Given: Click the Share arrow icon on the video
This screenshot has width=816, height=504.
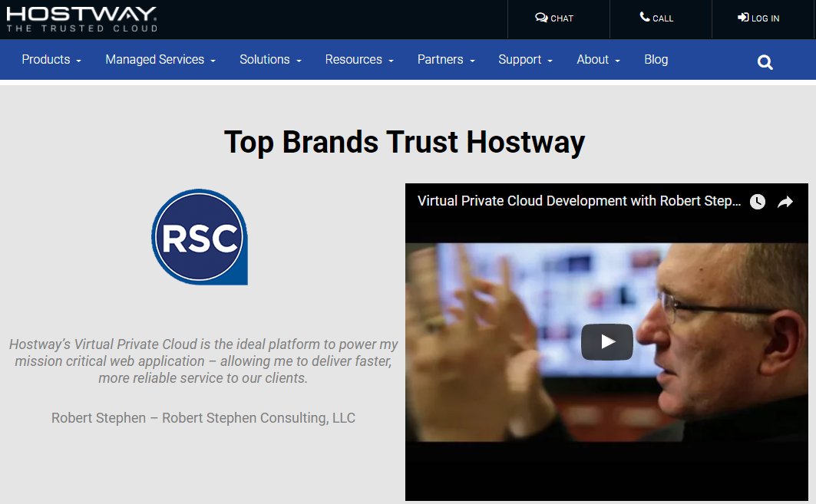Looking at the screenshot, I should (x=785, y=202).
